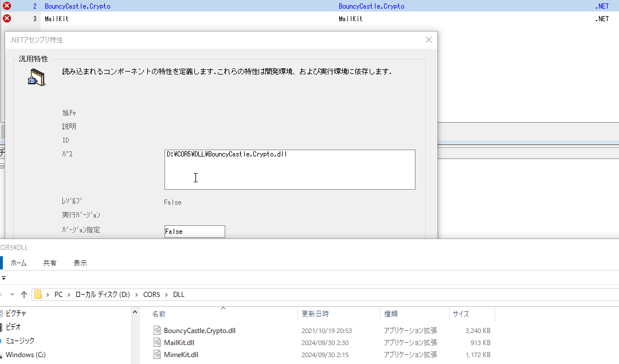619x364 pixels.
Task: Close the .NETアセンブリ特性 dialog
Action: 428,40
